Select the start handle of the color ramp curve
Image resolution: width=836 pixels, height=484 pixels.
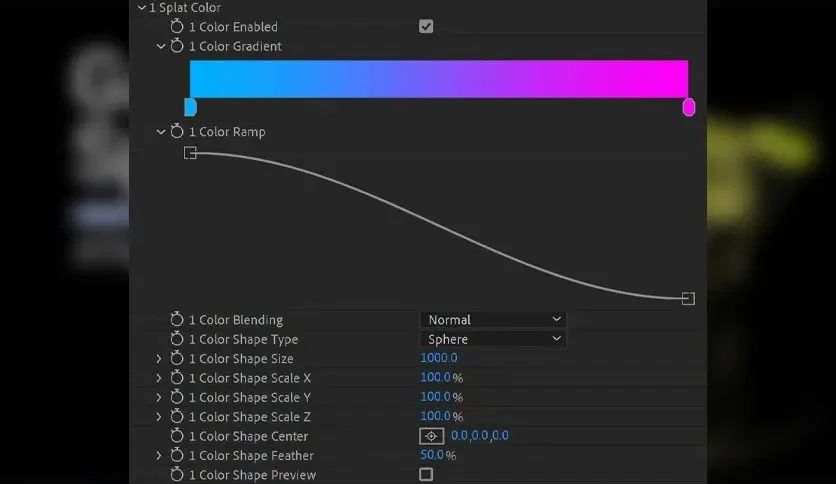(x=190, y=153)
